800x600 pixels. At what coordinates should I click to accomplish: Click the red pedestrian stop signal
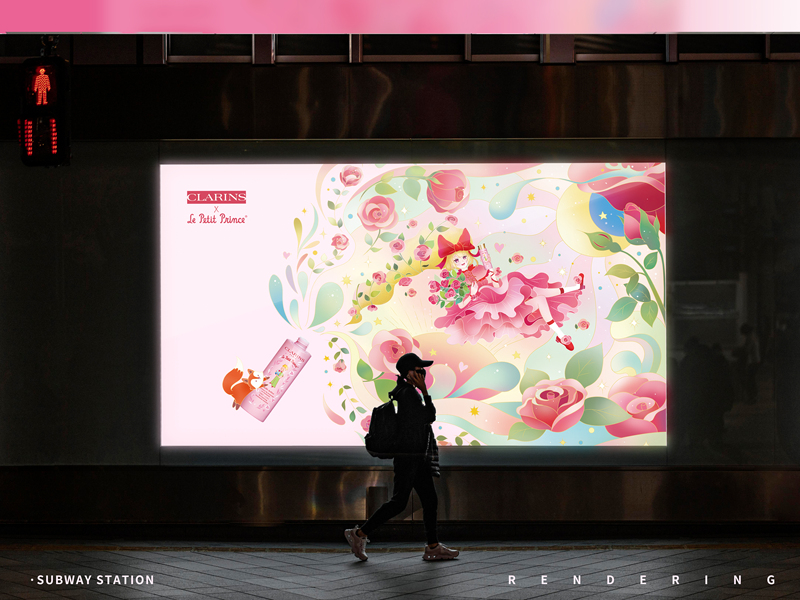(42, 86)
